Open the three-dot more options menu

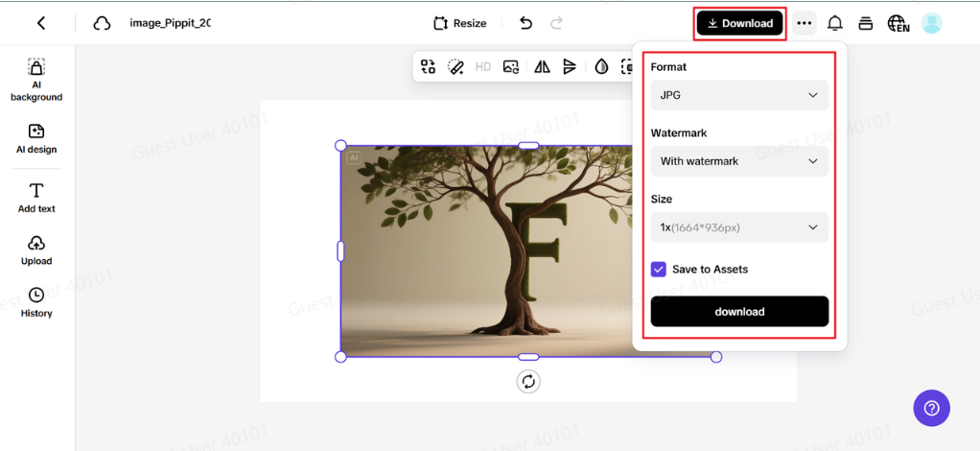pos(804,23)
